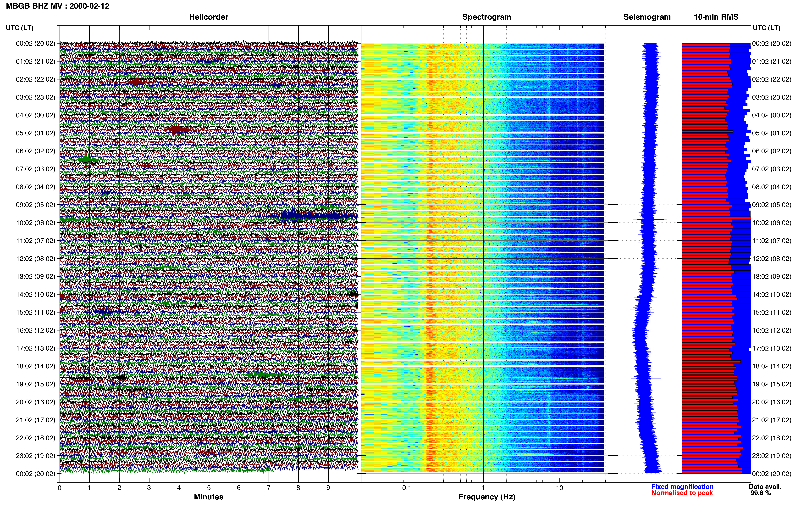The image size is (812, 508).
Task: Click the 14:02 (10:02) label next to the RMS panel
Action: pyautogui.click(x=772, y=295)
